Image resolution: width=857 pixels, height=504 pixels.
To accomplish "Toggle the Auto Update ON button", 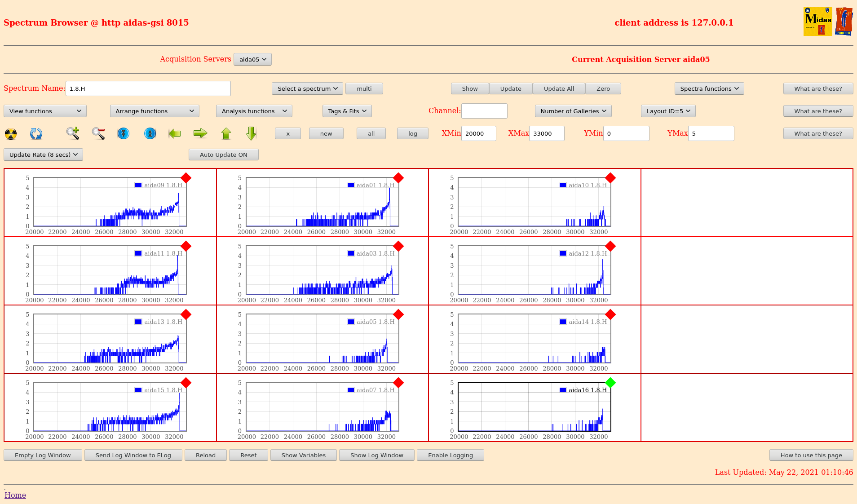I will pyautogui.click(x=223, y=155).
